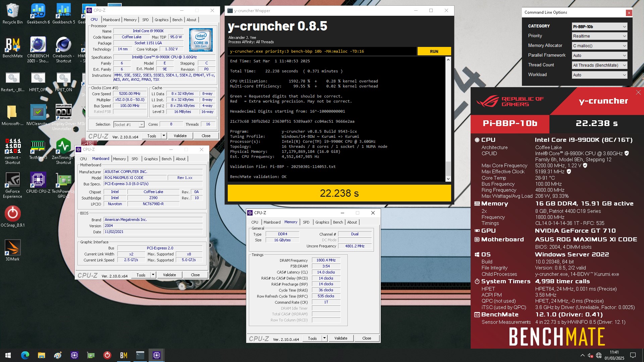
Task: Launch Geekbench 6 desktop shortcut
Action: (38, 14)
